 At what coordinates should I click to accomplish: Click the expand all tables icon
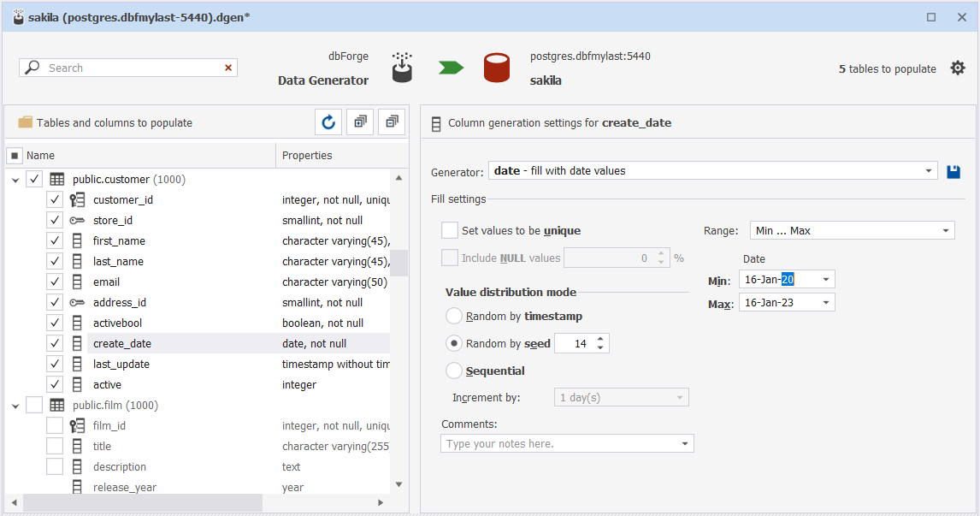coord(360,122)
